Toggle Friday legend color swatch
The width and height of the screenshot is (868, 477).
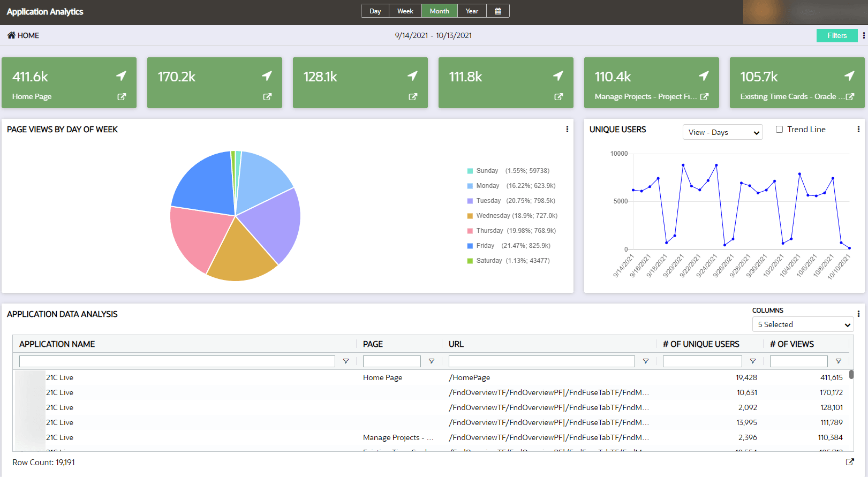(470, 246)
